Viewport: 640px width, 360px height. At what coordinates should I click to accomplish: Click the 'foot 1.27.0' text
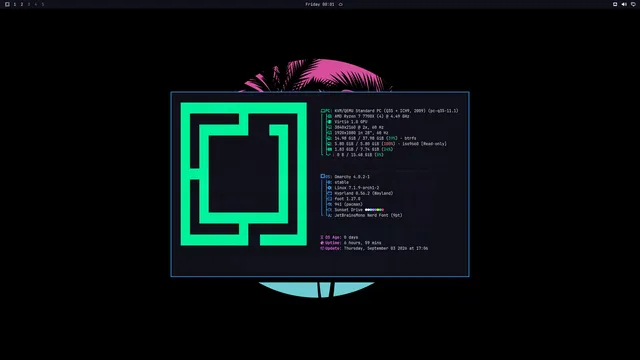[347, 199]
